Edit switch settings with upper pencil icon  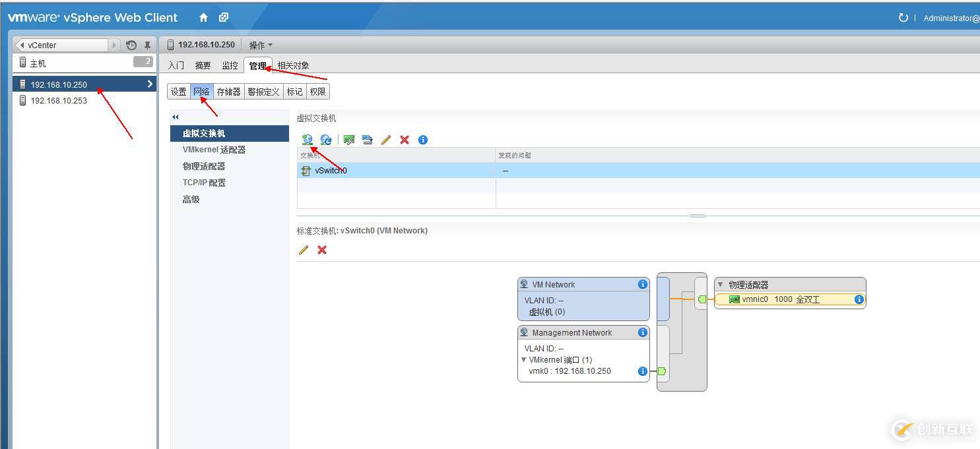pyautogui.click(x=386, y=140)
